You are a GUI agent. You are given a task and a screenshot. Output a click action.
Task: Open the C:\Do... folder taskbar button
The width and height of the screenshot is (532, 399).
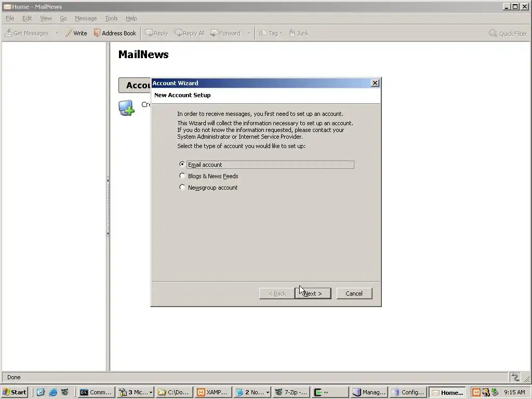[174, 392]
